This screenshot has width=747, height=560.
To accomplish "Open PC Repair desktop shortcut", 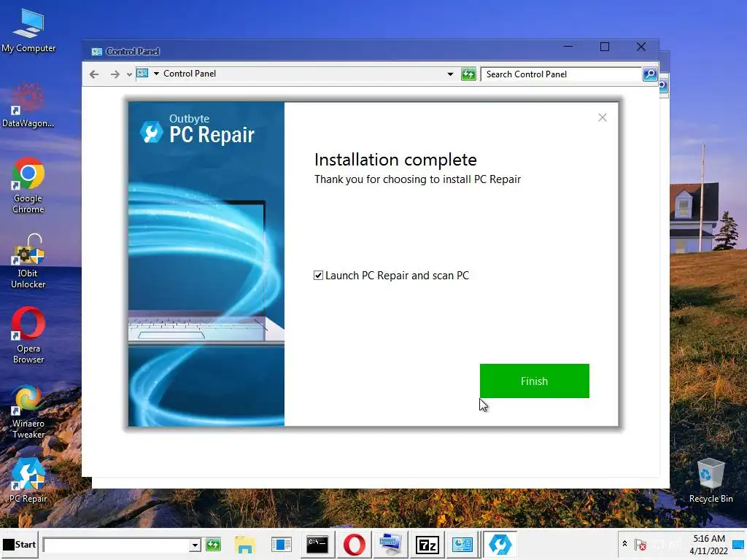I will click(x=28, y=481).
